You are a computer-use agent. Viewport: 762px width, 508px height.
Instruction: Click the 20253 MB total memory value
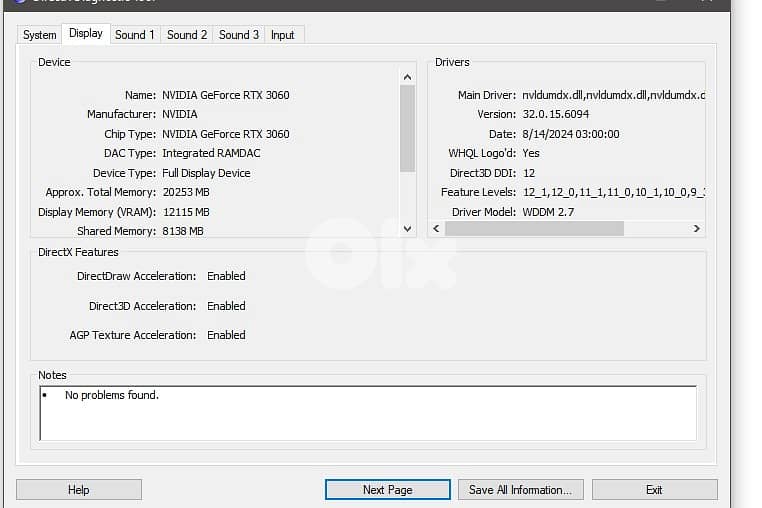[186, 192]
